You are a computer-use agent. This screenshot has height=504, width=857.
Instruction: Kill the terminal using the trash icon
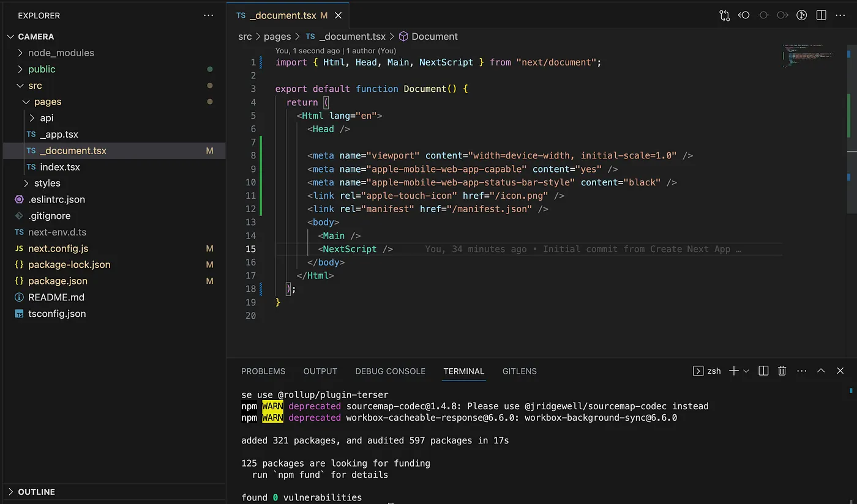pos(782,371)
